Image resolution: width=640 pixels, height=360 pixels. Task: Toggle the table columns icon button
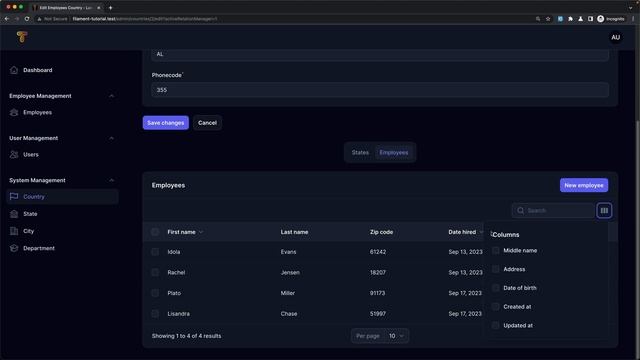click(604, 211)
